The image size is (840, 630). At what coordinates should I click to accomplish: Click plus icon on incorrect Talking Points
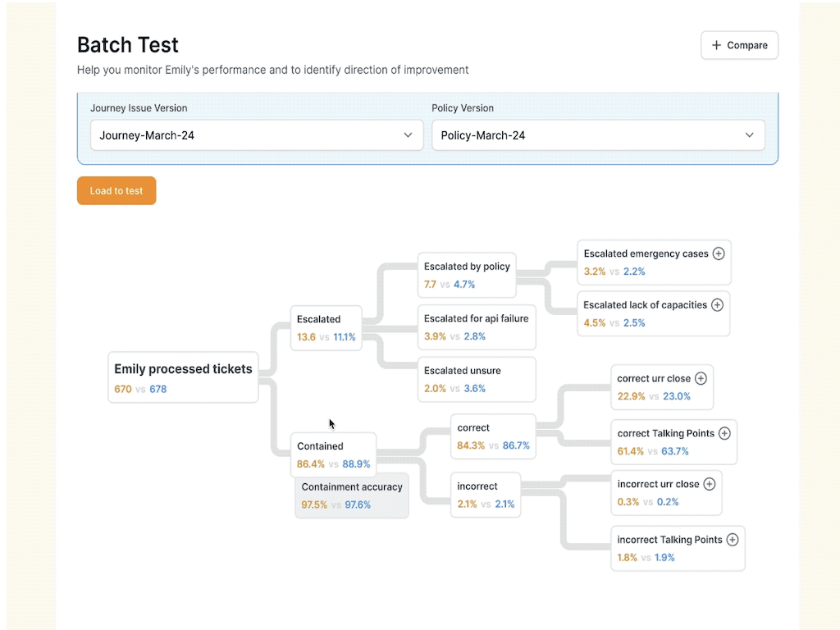733,540
